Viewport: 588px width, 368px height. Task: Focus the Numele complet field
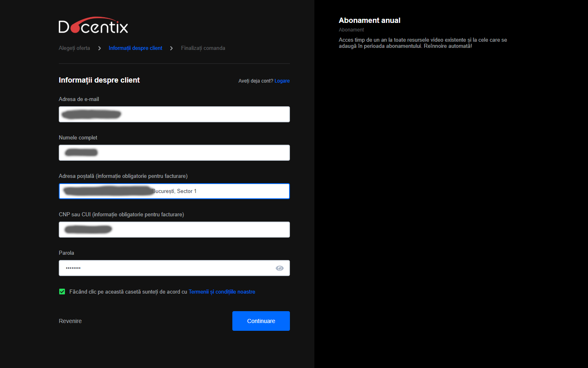click(174, 153)
